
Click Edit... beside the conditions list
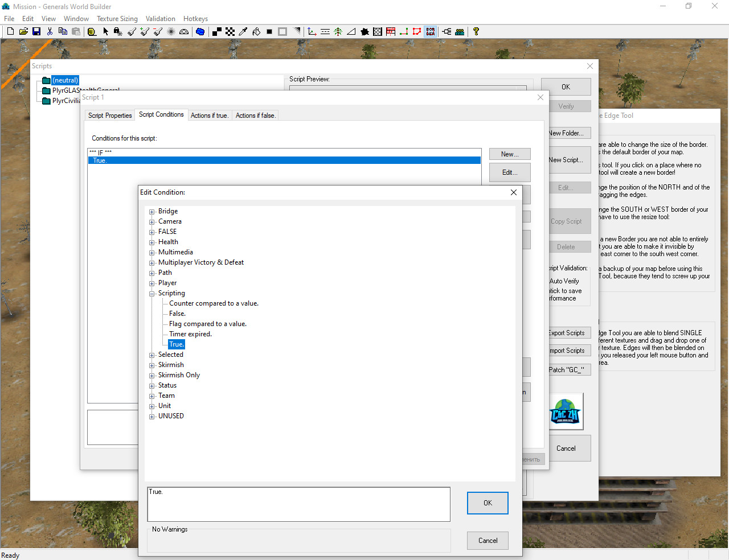(x=510, y=172)
